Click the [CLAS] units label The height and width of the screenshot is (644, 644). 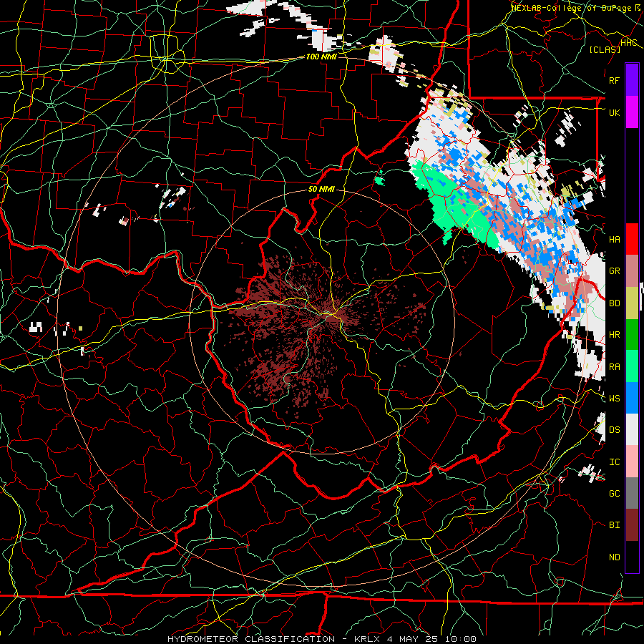tap(605, 49)
